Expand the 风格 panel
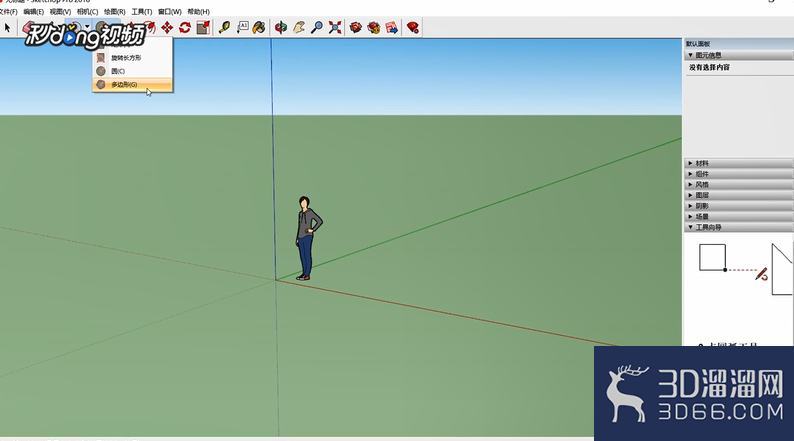The height and width of the screenshot is (441, 794). (x=739, y=185)
